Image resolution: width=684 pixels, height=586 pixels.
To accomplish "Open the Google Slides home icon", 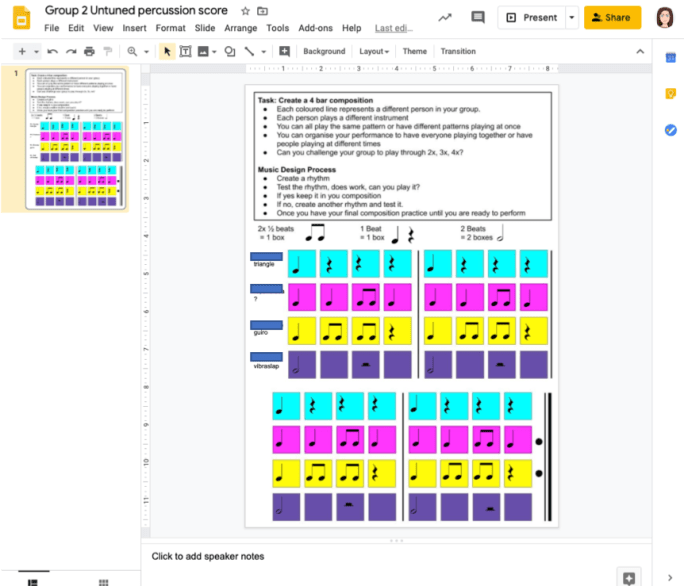I will (21, 18).
